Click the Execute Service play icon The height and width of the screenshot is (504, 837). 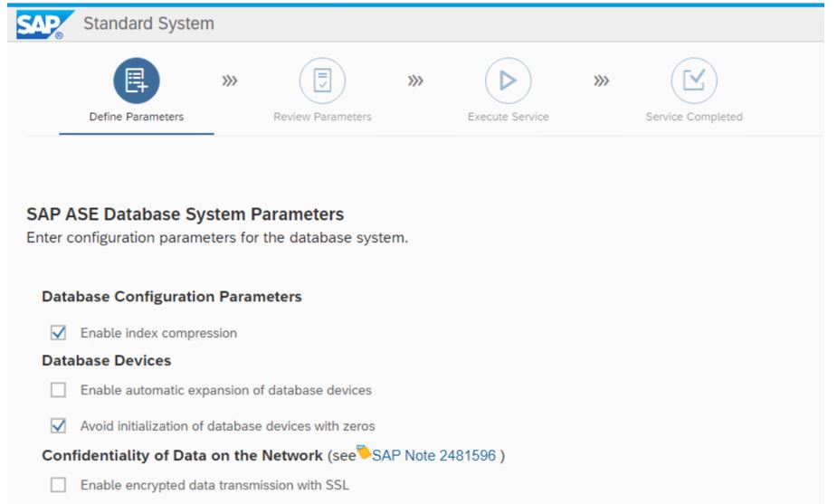[x=509, y=81]
